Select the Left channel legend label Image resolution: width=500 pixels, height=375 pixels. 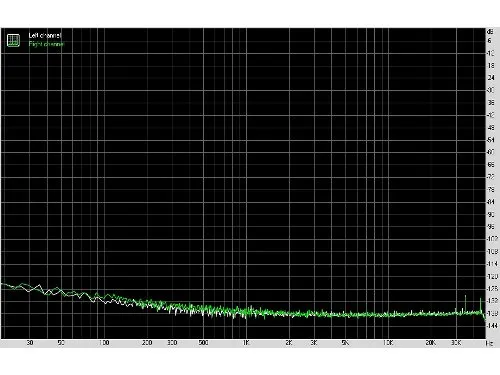(45, 35)
